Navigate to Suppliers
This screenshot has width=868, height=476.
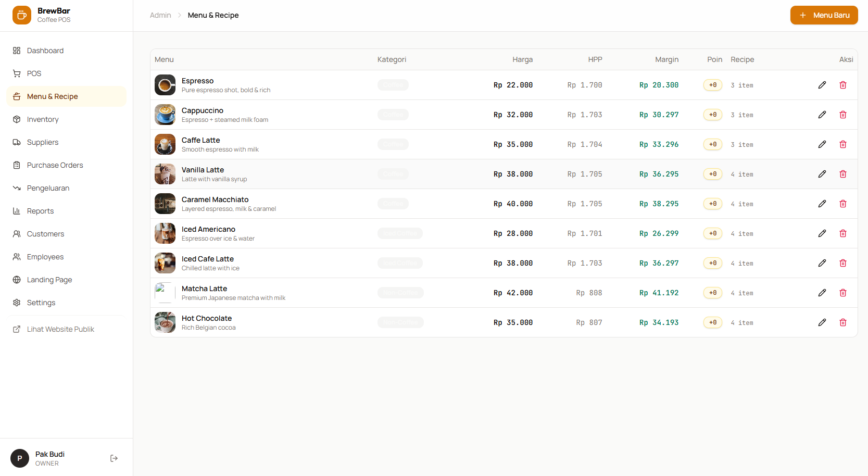tap(66, 142)
